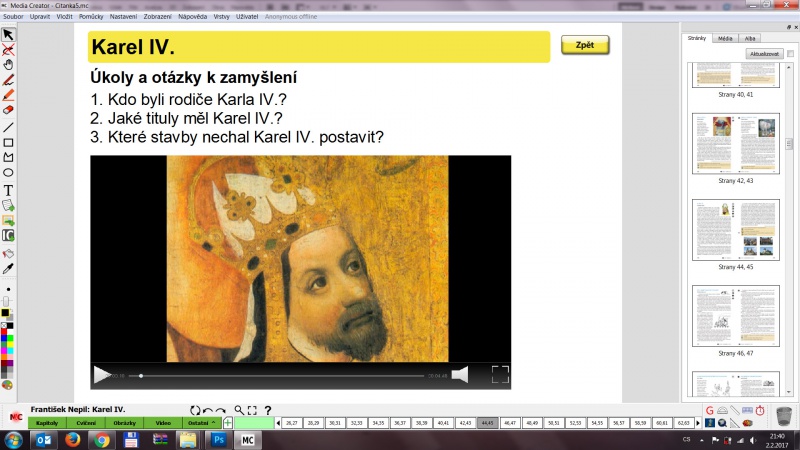Play the Karel IV. video

point(102,375)
